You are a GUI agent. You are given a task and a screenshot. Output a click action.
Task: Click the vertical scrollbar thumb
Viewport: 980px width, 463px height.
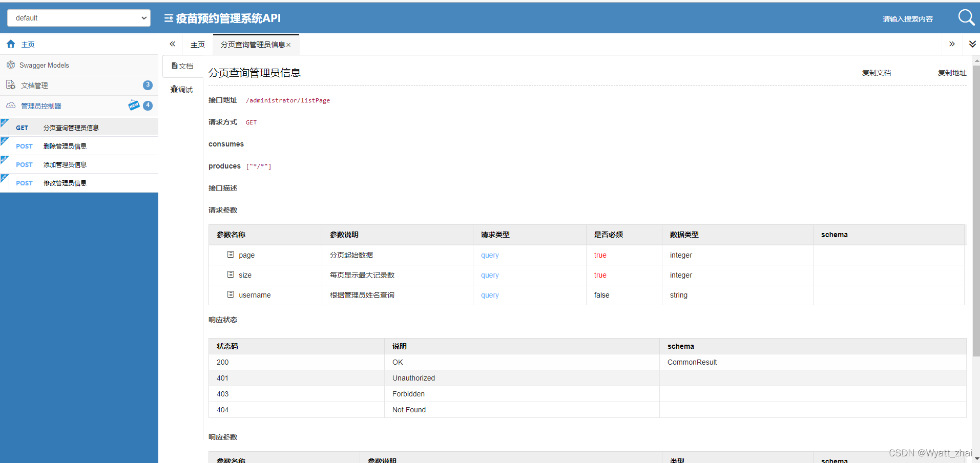tap(976, 210)
